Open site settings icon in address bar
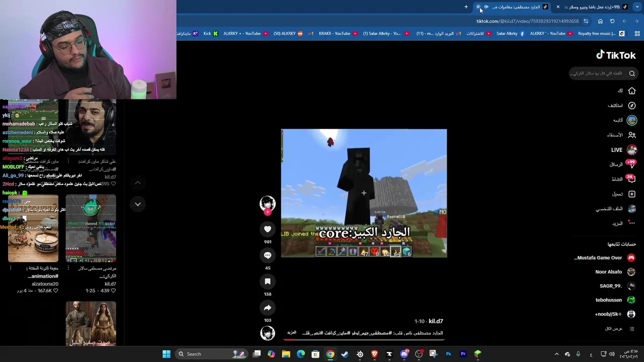 tap(586, 21)
